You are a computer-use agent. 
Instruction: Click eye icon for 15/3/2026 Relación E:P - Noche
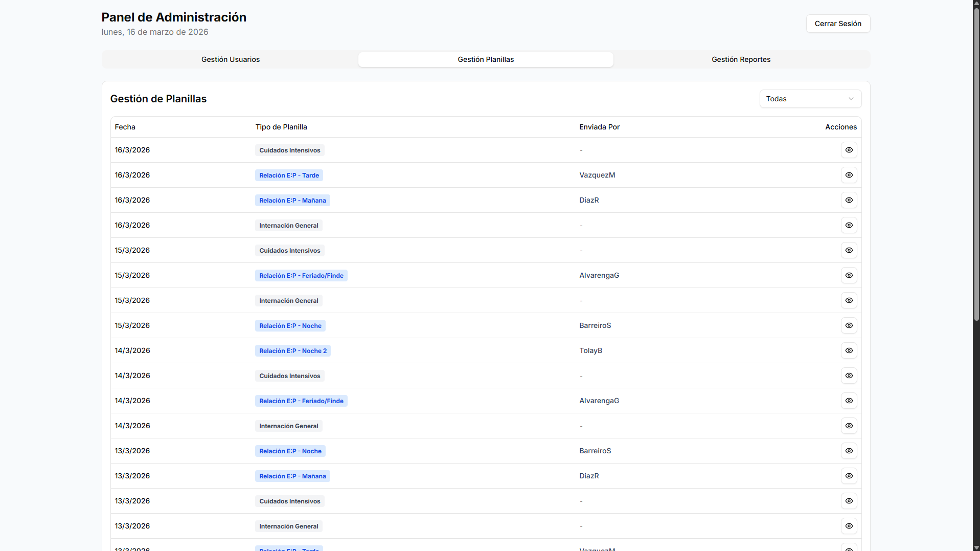(849, 325)
